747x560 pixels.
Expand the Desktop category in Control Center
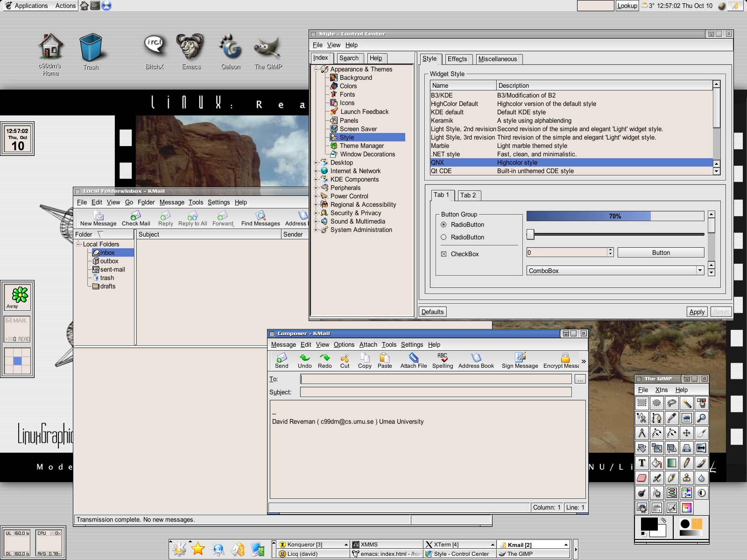click(317, 162)
